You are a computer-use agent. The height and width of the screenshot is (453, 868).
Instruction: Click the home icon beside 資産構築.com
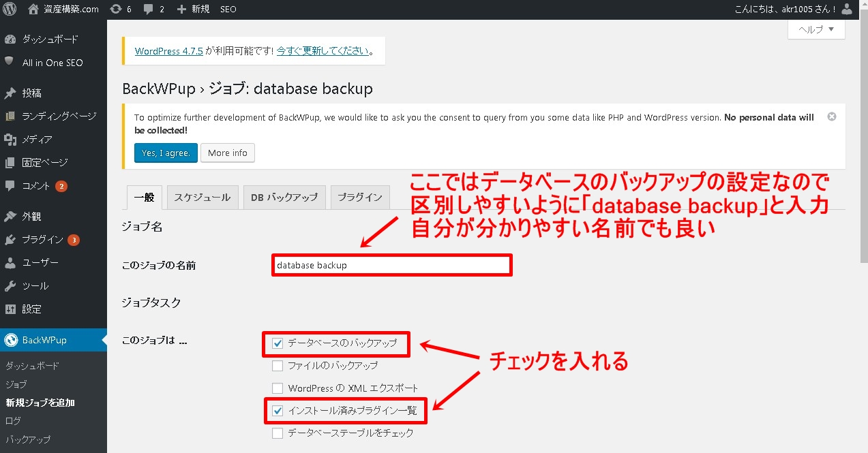(x=33, y=10)
